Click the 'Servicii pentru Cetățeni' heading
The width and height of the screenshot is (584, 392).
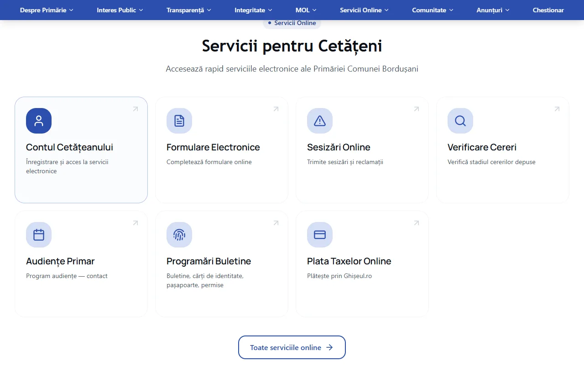click(292, 46)
